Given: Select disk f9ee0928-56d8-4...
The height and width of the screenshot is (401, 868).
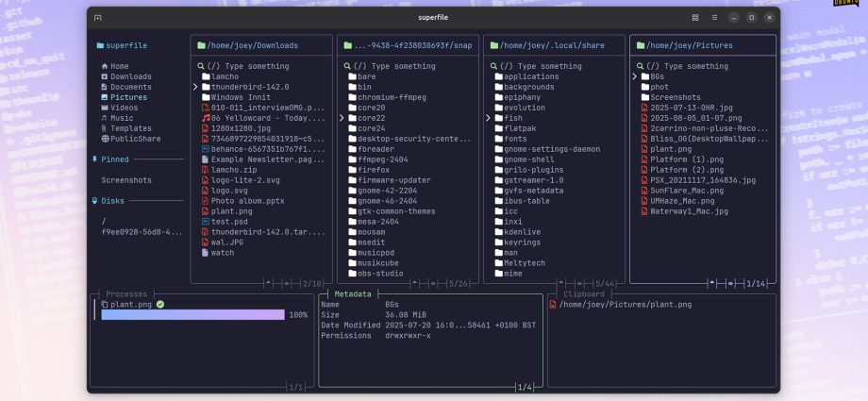Looking at the screenshot, I should pyautogui.click(x=142, y=232).
